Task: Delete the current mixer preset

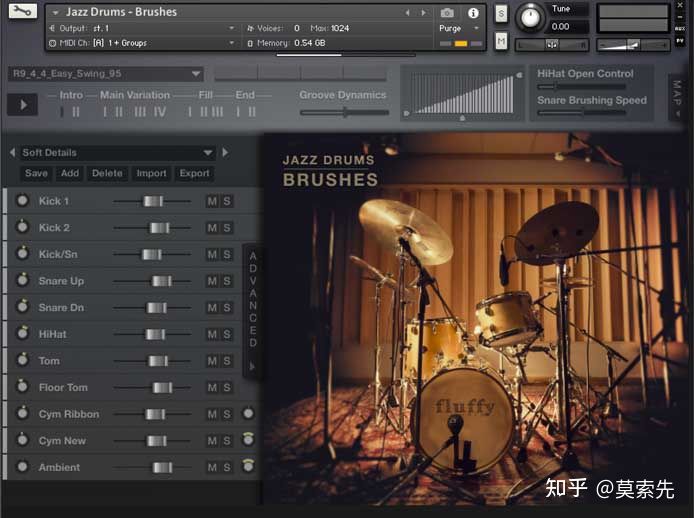Action: tap(107, 173)
